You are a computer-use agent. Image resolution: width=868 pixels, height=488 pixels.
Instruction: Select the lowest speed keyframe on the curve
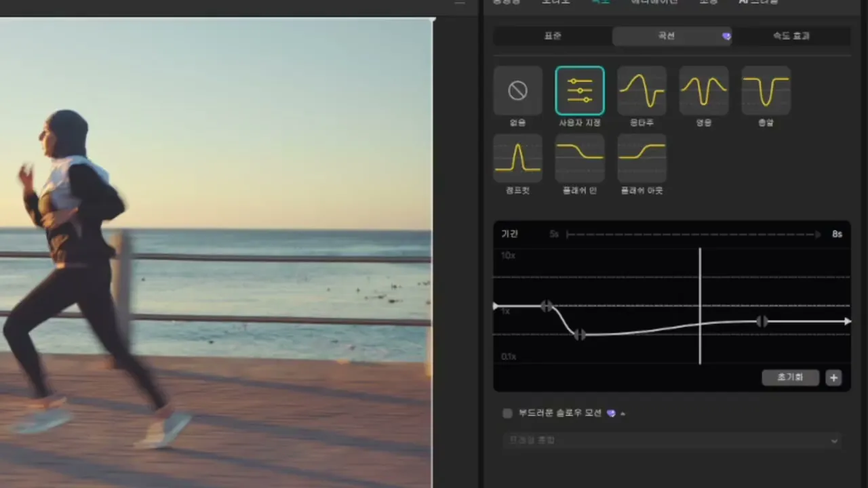pos(580,334)
